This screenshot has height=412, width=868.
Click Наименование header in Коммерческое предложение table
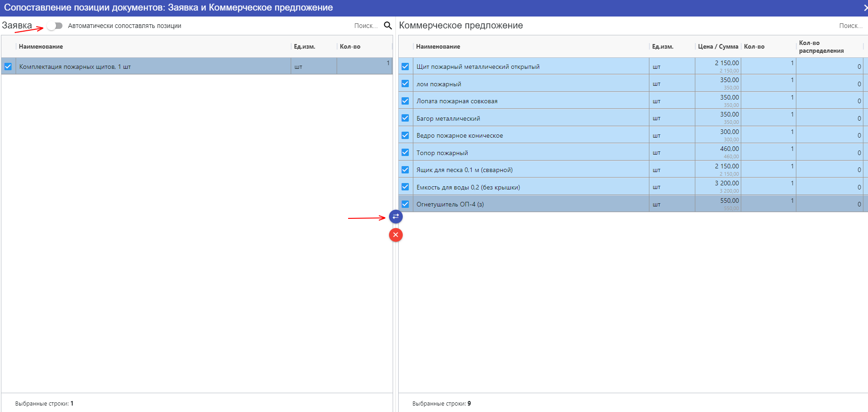click(438, 46)
